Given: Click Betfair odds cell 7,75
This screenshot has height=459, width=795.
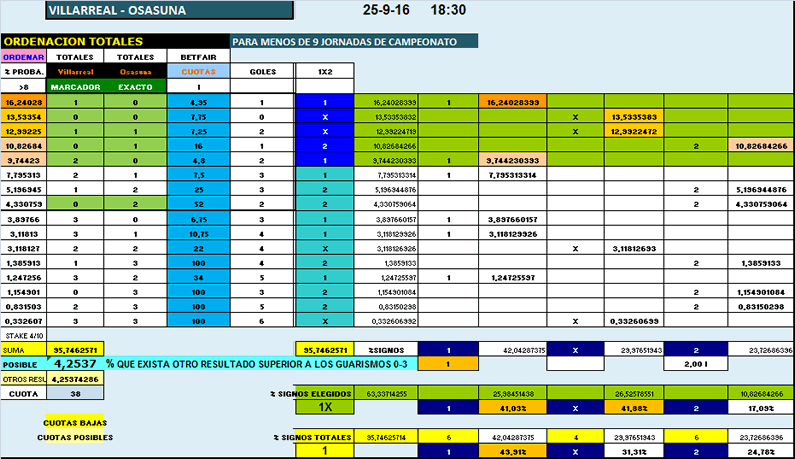Looking at the screenshot, I should [x=198, y=117].
